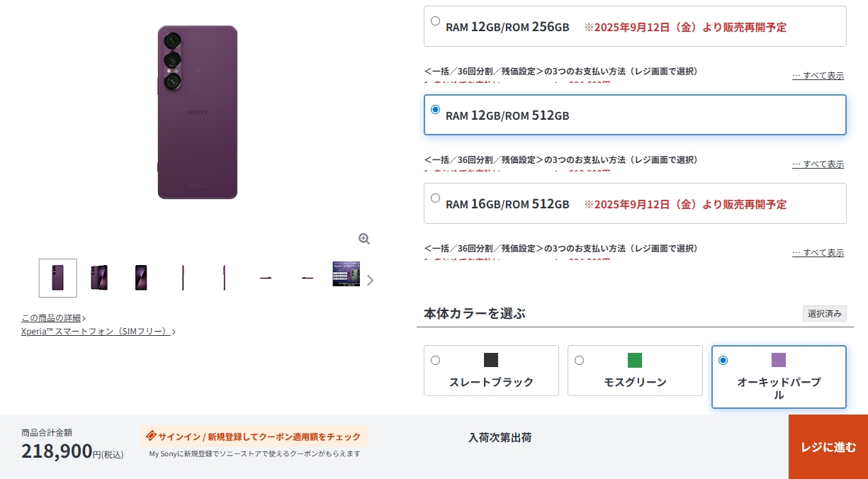Expand すべて表示 under the 256GB option
This screenshot has width=868, height=479.
pyautogui.click(x=818, y=75)
